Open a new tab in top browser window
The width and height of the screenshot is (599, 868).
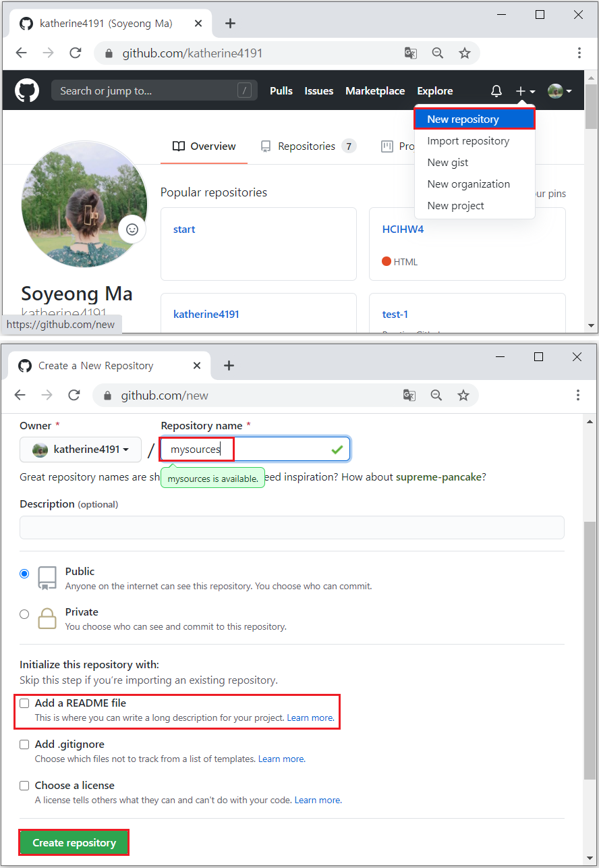pyautogui.click(x=230, y=24)
